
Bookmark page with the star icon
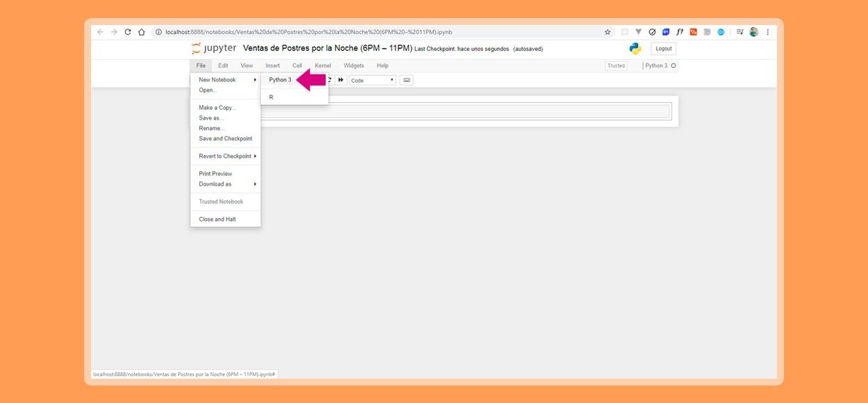pos(608,32)
